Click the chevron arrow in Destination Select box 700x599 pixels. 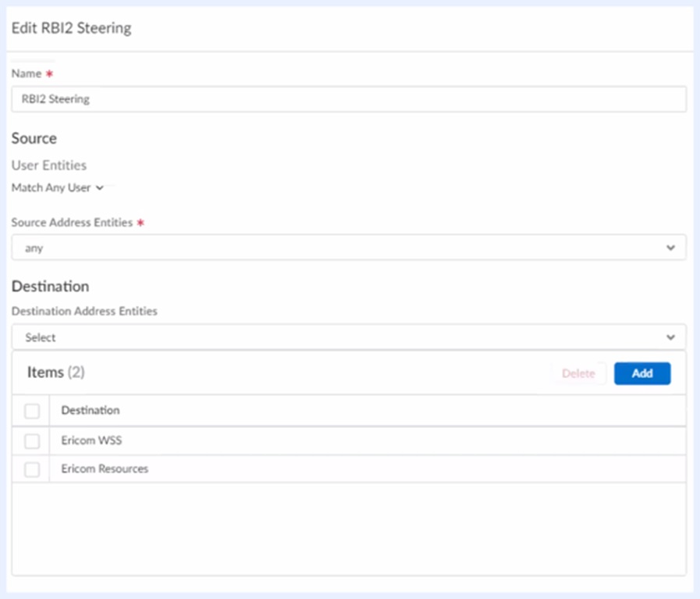tap(670, 337)
